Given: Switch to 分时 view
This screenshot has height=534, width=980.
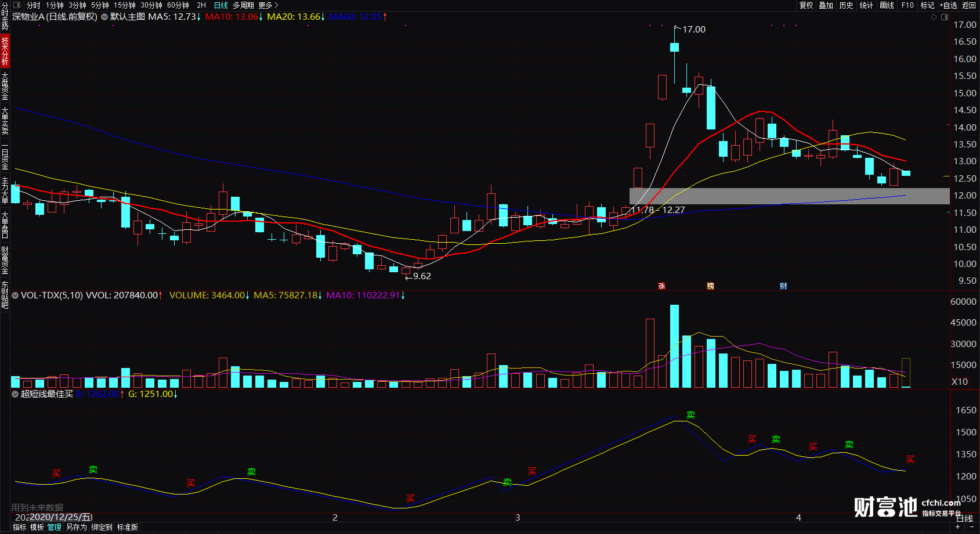Looking at the screenshot, I should click(34, 5).
